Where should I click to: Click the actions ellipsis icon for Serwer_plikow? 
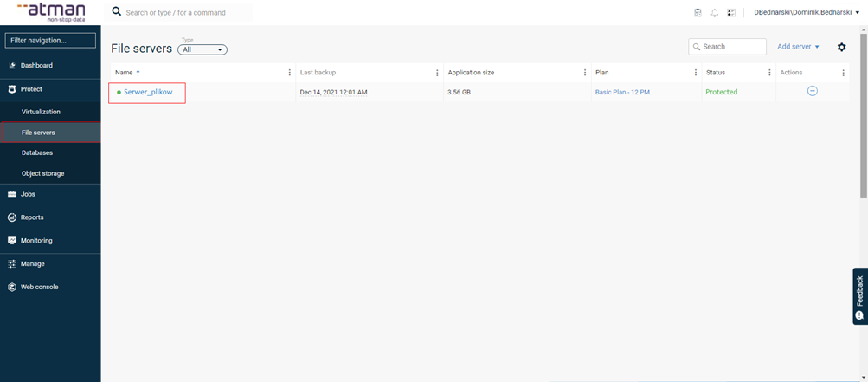point(812,91)
